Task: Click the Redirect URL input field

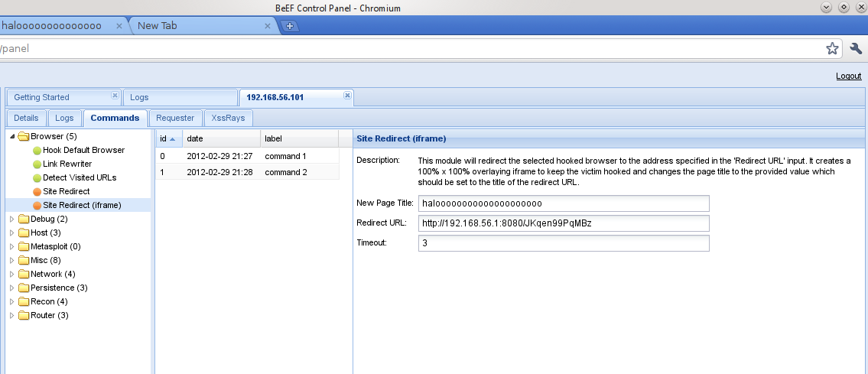Action: point(564,223)
